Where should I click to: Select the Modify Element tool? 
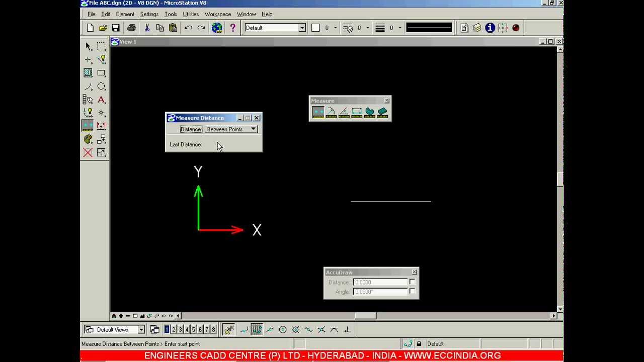pyautogui.click(x=101, y=152)
